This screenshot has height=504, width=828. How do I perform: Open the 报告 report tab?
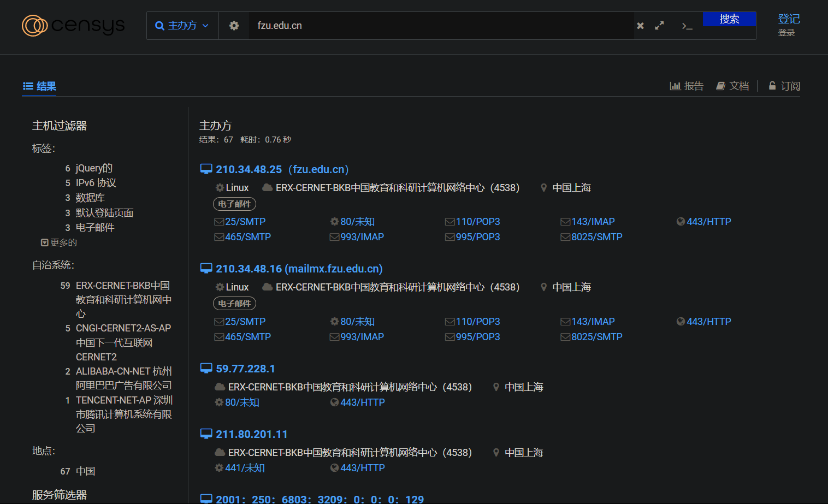pyautogui.click(x=687, y=86)
